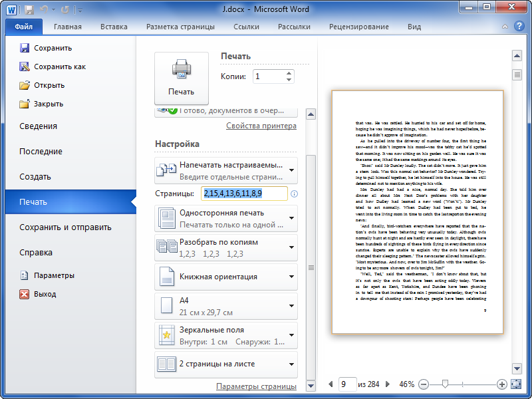Select Сведения in the backstage menu

click(38, 126)
